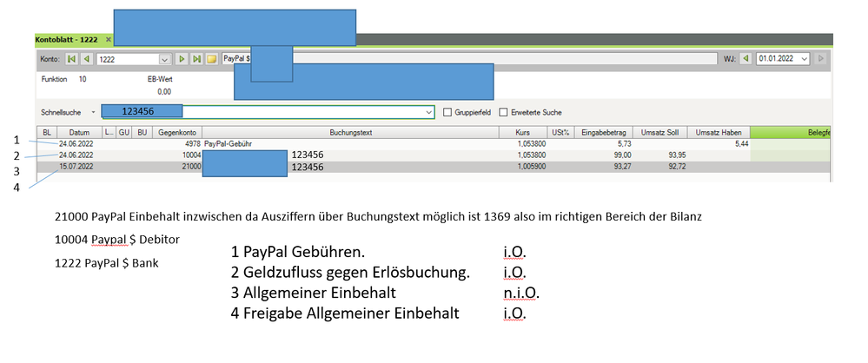
Task: Open the Konto 1222 dropdown
Action: click(x=163, y=59)
